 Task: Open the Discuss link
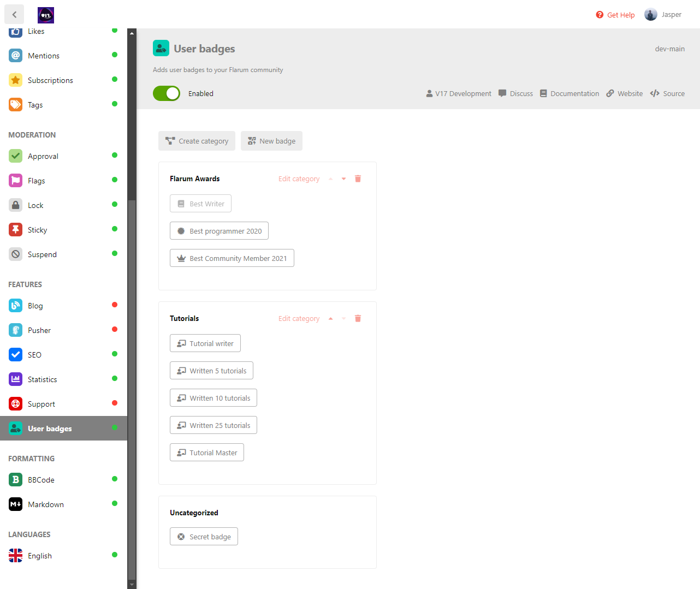click(515, 93)
